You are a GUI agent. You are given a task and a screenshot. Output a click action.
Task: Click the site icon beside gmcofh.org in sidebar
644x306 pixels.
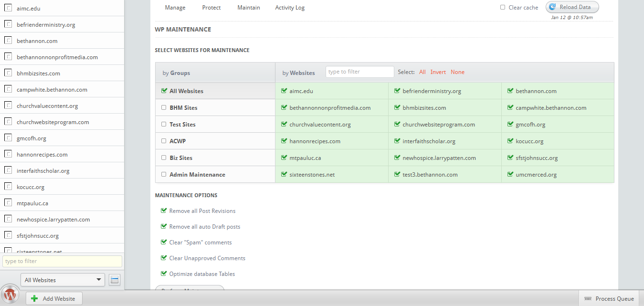pos(8,138)
